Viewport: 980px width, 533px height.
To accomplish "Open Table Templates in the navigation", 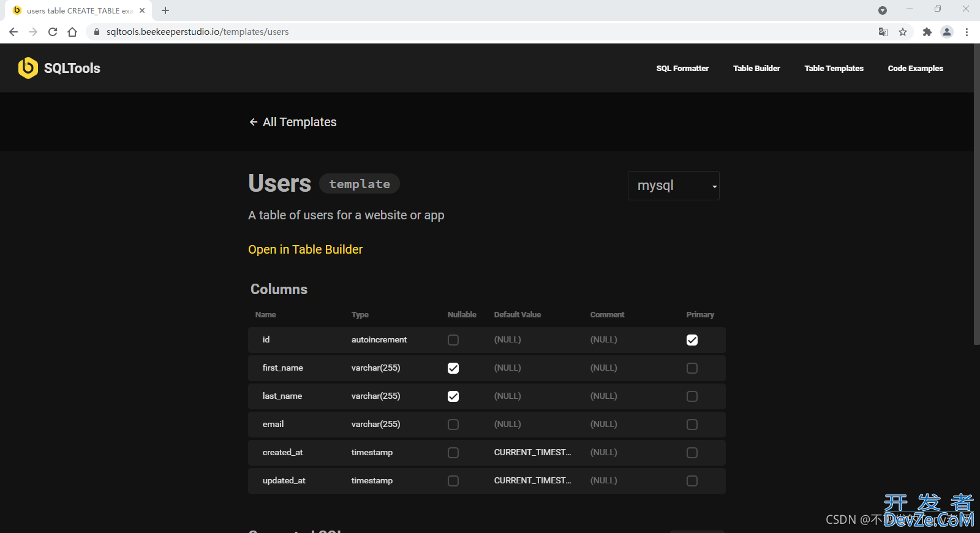I will pyautogui.click(x=834, y=69).
